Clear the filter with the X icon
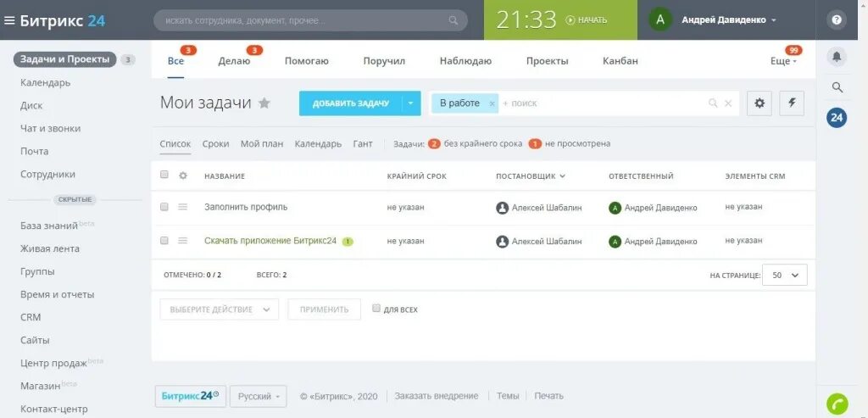This screenshot has width=868, height=418. click(728, 103)
